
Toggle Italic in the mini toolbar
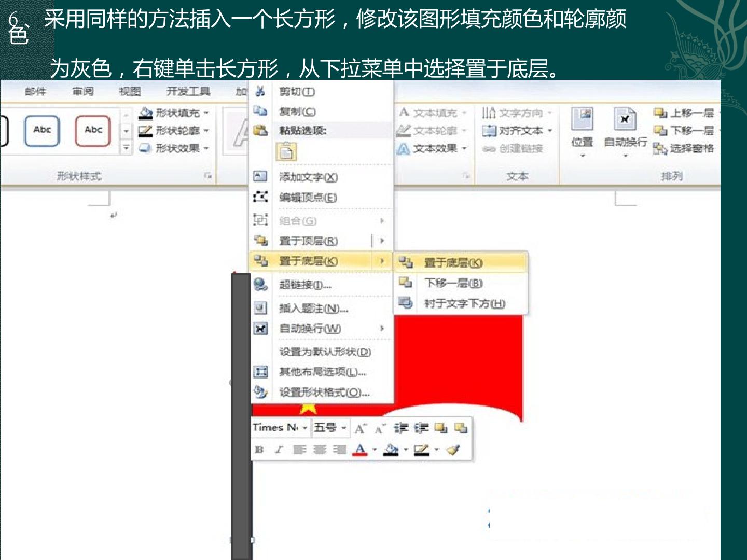(x=279, y=450)
